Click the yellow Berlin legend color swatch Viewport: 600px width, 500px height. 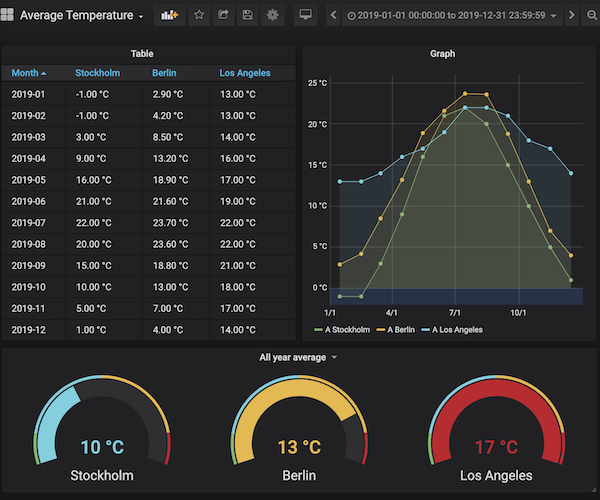[x=381, y=330]
